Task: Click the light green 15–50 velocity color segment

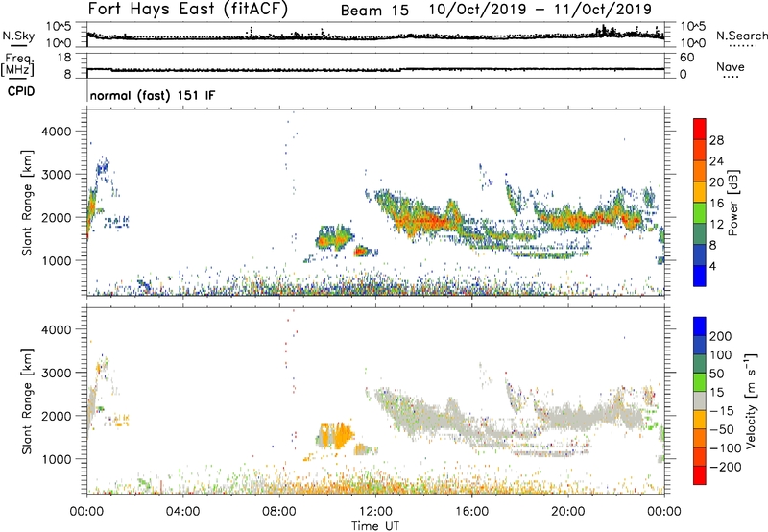Action: pyautogui.click(x=700, y=382)
